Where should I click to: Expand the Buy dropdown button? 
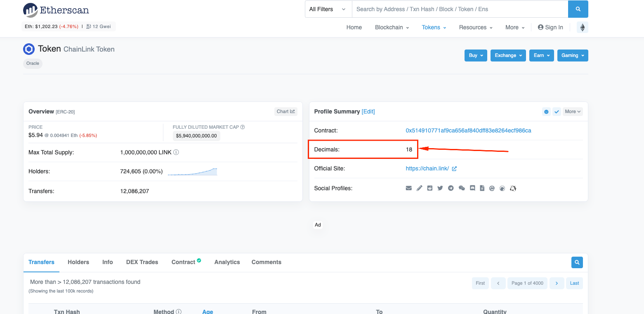click(475, 55)
